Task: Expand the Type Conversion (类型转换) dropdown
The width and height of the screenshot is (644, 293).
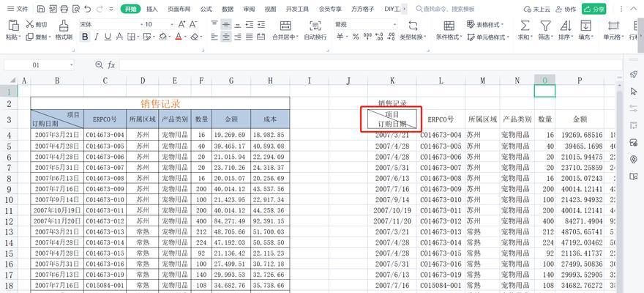Action: (424, 37)
